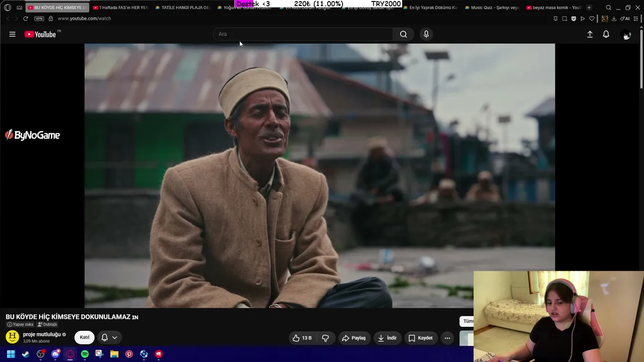
Task: Click the video player to toggle playback
Action: [319, 175]
